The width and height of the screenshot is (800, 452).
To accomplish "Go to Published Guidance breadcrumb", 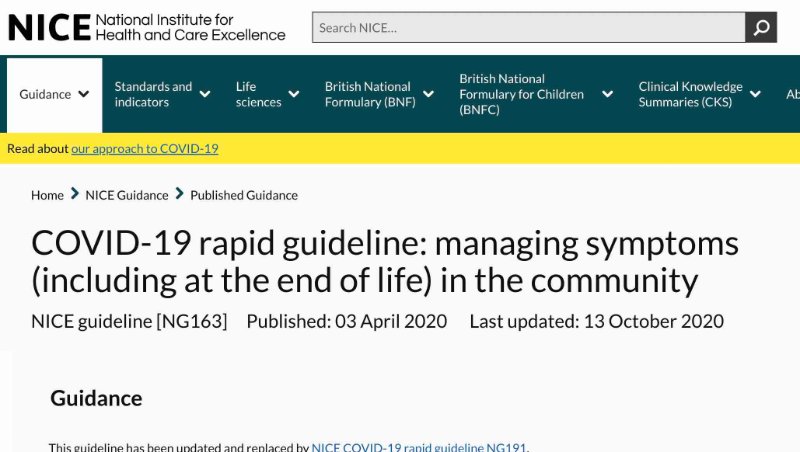I will [244, 195].
